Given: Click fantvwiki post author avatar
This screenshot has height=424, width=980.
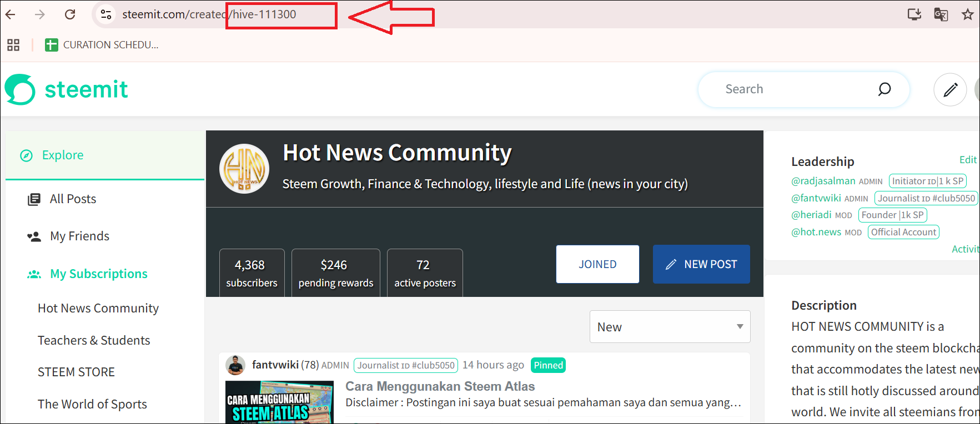Looking at the screenshot, I should click(x=235, y=365).
